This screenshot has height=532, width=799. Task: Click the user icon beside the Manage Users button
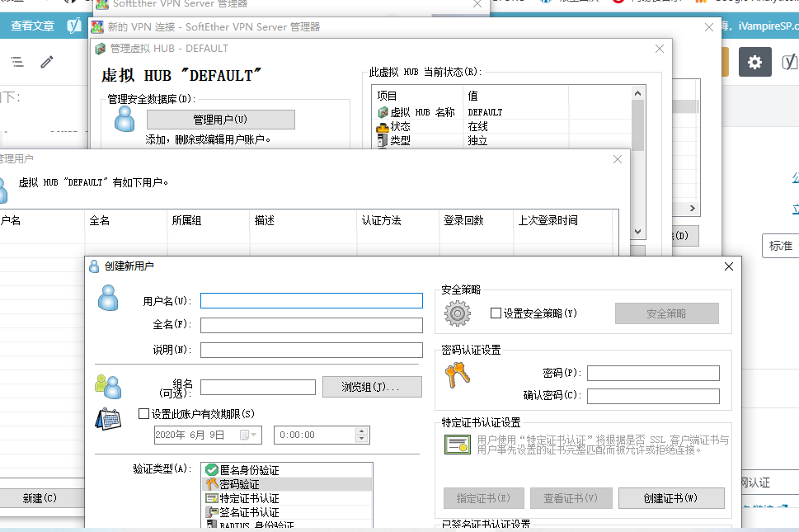(x=125, y=119)
